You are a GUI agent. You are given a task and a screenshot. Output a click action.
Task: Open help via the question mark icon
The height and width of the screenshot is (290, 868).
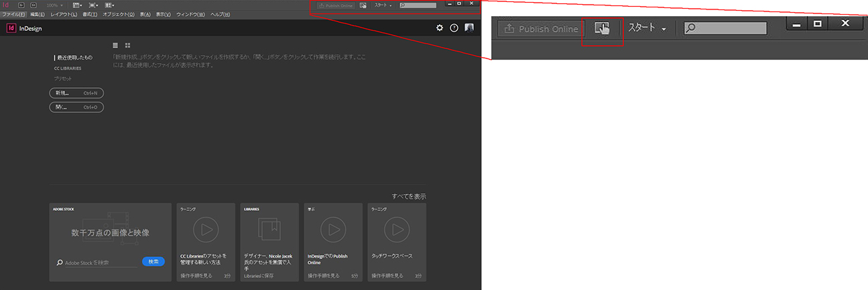(454, 28)
